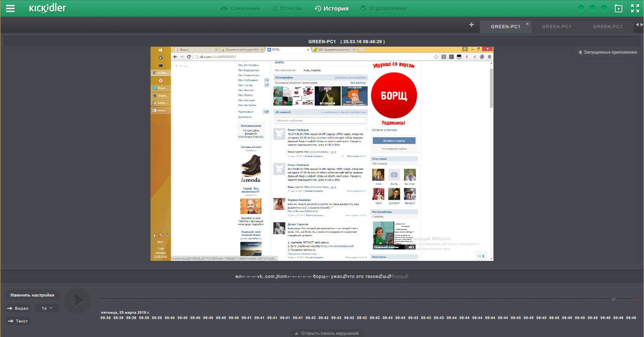Toggle fullscreen mode icon
This screenshot has width=644, height=337.
635,8
